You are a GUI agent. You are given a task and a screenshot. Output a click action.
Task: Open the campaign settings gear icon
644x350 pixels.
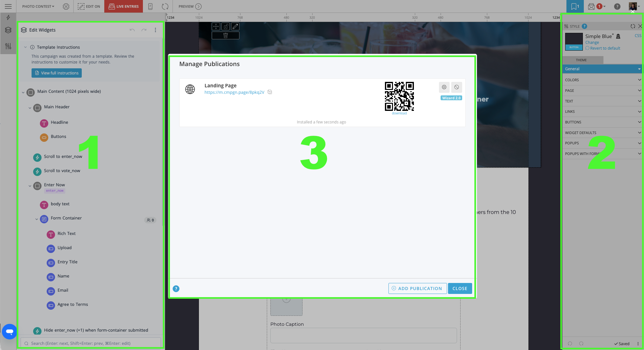pos(66,6)
